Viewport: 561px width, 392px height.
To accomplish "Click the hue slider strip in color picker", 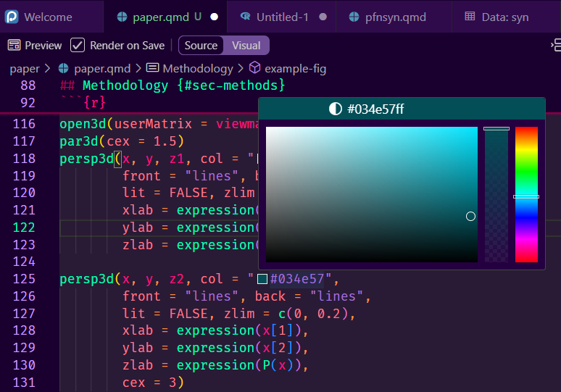I will click(526, 194).
